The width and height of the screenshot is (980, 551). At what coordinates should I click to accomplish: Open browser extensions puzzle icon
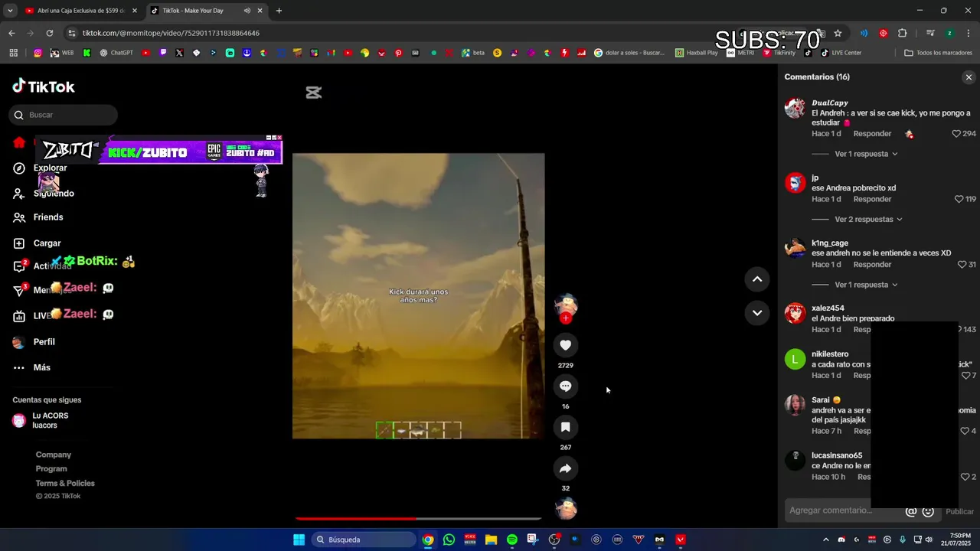click(x=902, y=33)
